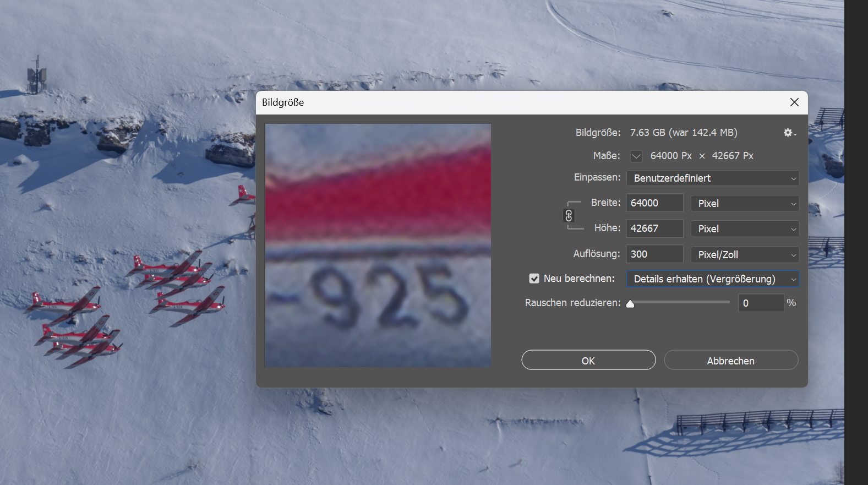Click the Höhe value field showing 42667
868x485 pixels.
coord(654,228)
